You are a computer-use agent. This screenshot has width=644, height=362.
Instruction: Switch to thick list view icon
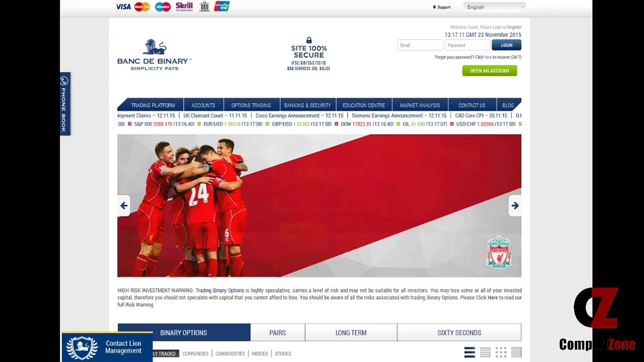coord(469,352)
